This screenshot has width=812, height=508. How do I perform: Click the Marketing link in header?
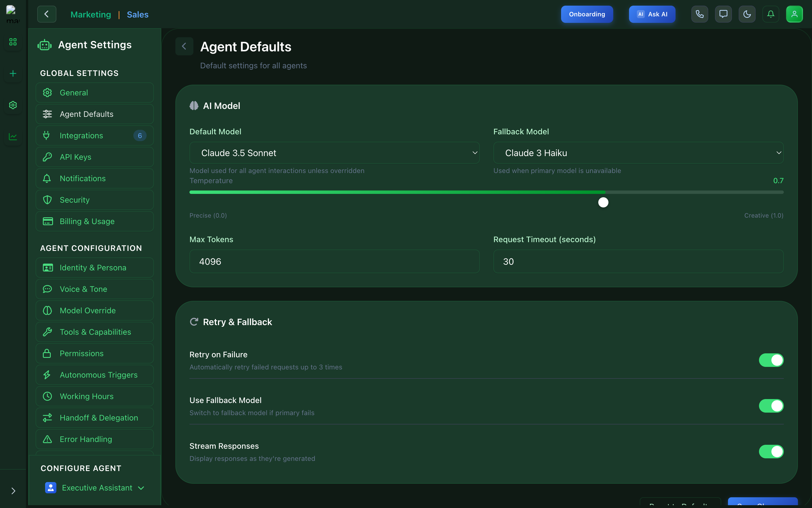[91, 14]
